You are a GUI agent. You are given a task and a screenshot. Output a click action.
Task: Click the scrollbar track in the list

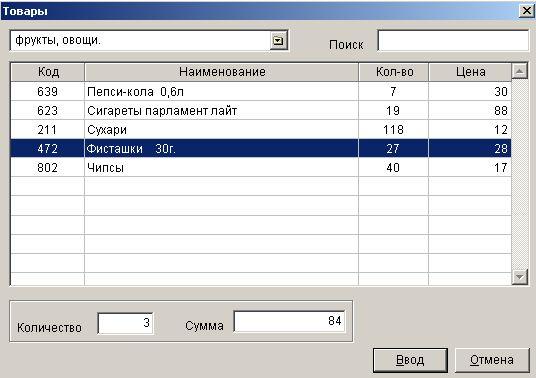pos(520,174)
